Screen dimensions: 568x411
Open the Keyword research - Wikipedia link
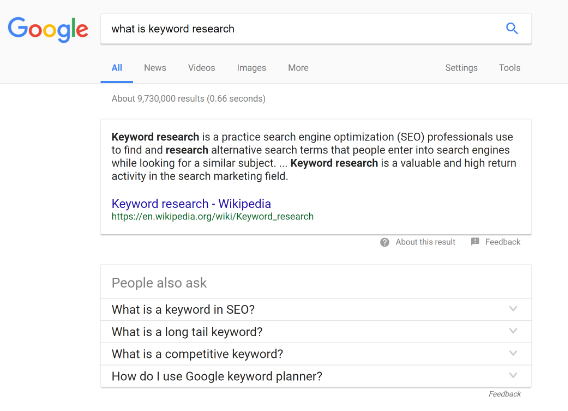point(191,204)
